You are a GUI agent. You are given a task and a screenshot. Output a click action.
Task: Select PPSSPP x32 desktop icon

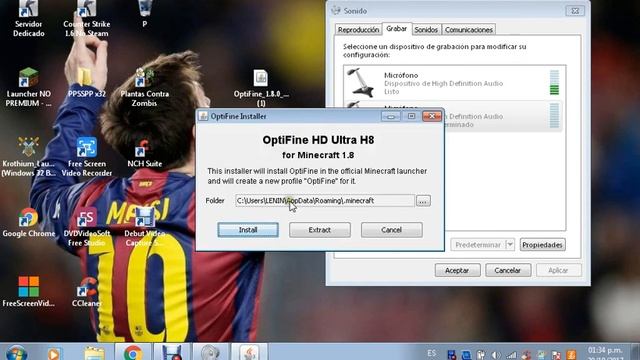(x=87, y=83)
